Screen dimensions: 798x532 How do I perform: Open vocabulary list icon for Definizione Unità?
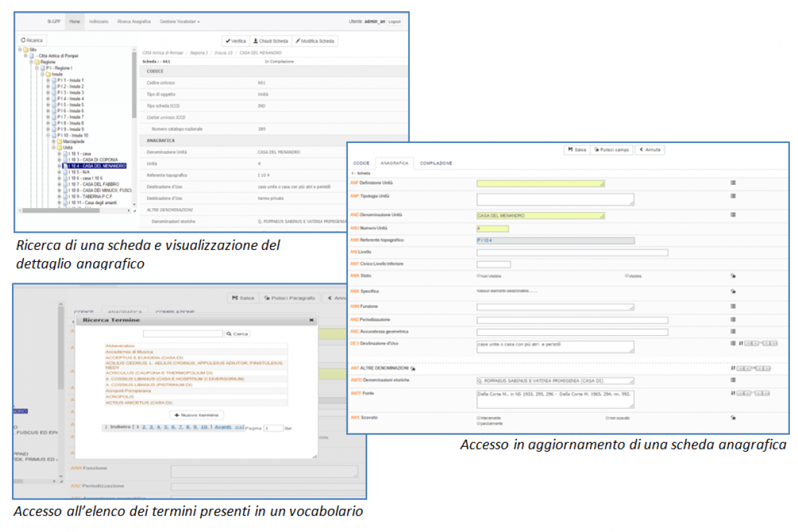pyautogui.click(x=733, y=182)
